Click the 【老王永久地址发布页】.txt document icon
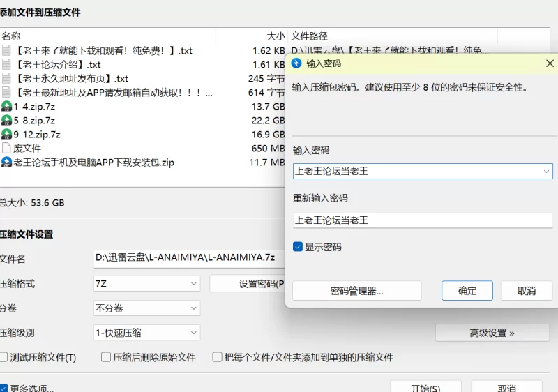 click(x=6, y=79)
